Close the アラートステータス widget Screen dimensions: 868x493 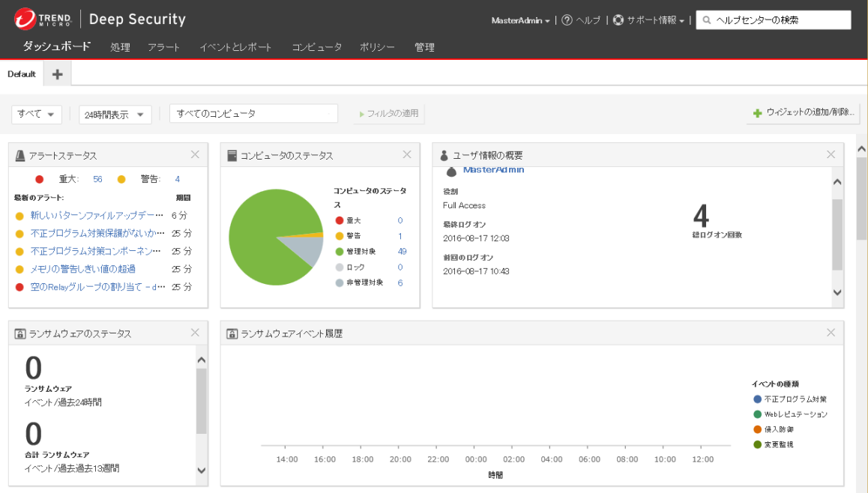pos(195,155)
